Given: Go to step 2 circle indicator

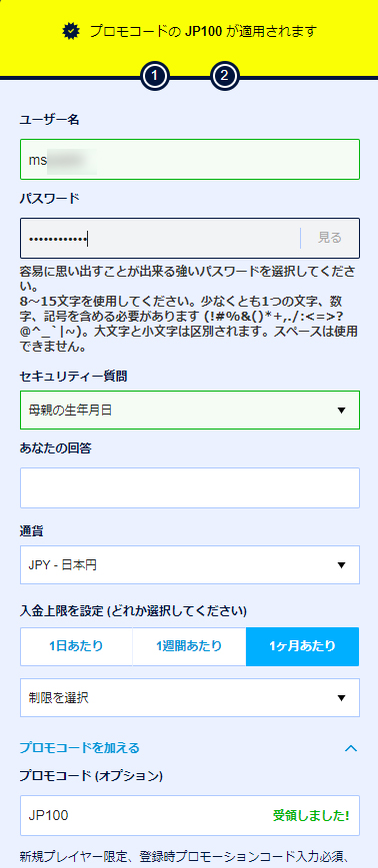Looking at the screenshot, I should coord(224,76).
